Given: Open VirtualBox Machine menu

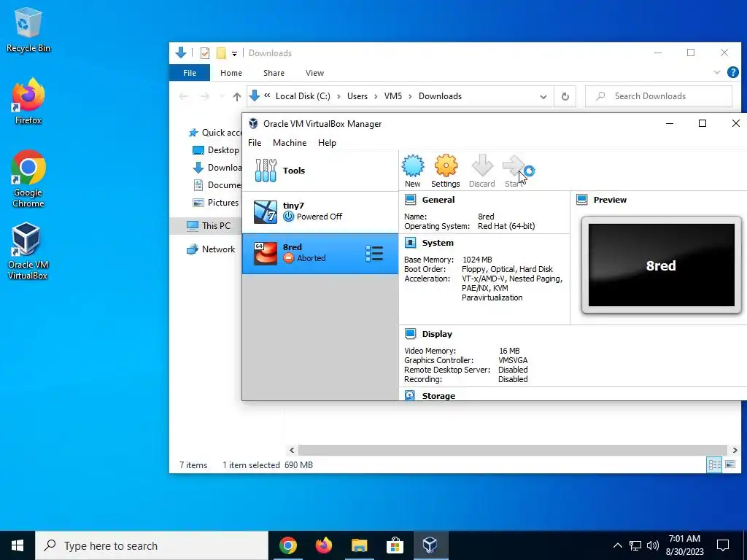Looking at the screenshot, I should (290, 143).
